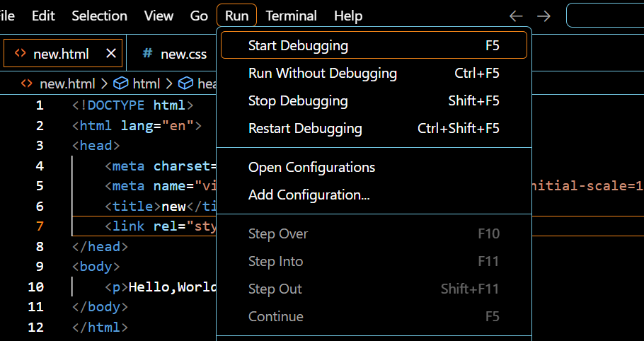This screenshot has height=341, width=644.
Task: Click the closing body tag
Action: [x=100, y=306]
